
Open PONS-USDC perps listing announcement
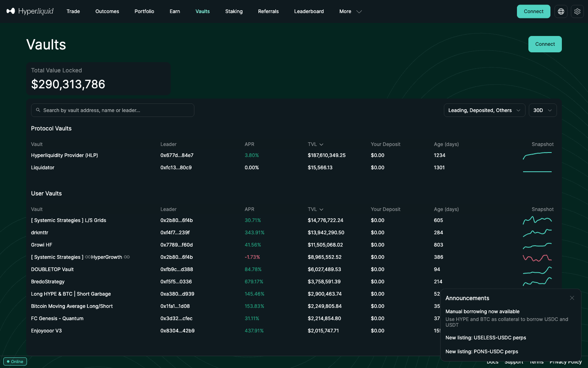[482, 352]
